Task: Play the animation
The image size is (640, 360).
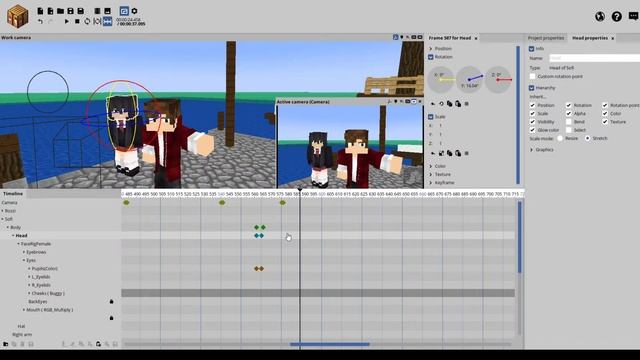Action: pos(67,21)
